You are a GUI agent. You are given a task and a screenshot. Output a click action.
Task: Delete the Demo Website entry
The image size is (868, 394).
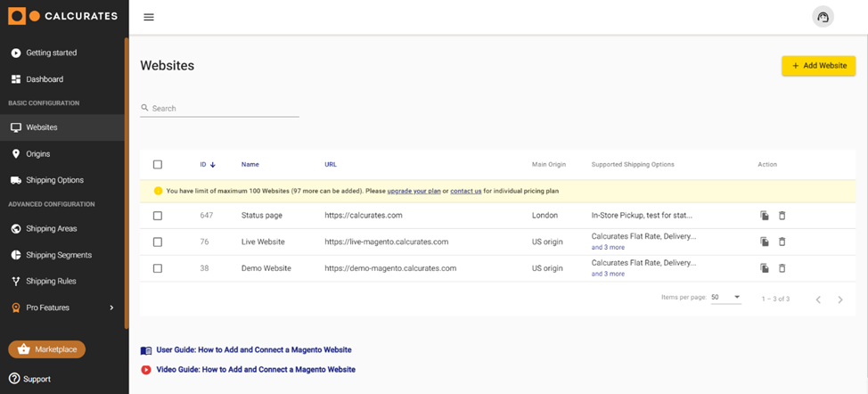tap(782, 267)
